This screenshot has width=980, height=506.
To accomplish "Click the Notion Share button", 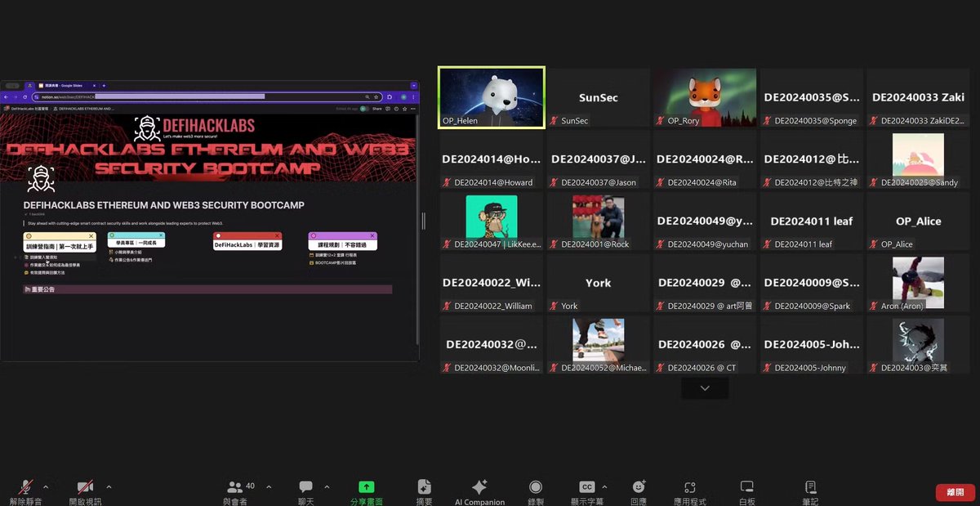I will pyautogui.click(x=376, y=109).
